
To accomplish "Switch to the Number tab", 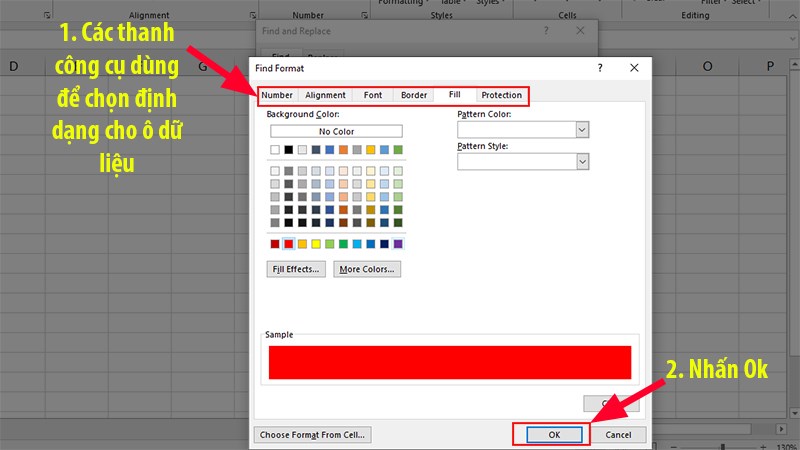I will click(x=277, y=95).
